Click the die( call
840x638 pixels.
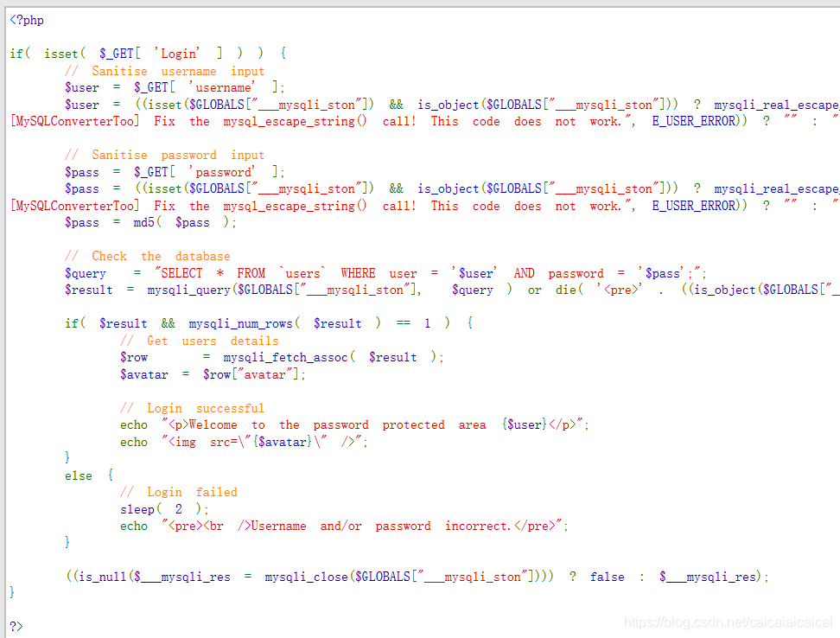tap(570, 290)
